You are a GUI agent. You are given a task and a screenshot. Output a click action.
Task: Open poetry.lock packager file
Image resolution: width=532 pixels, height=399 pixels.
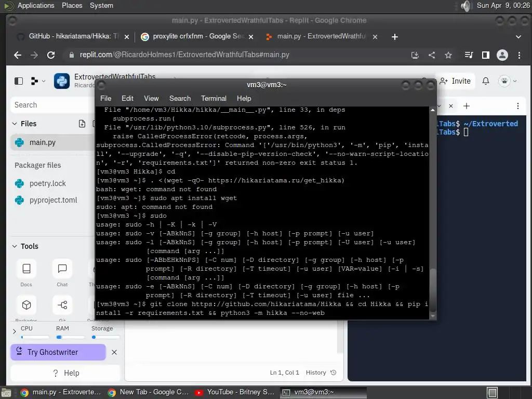coord(47,183)
